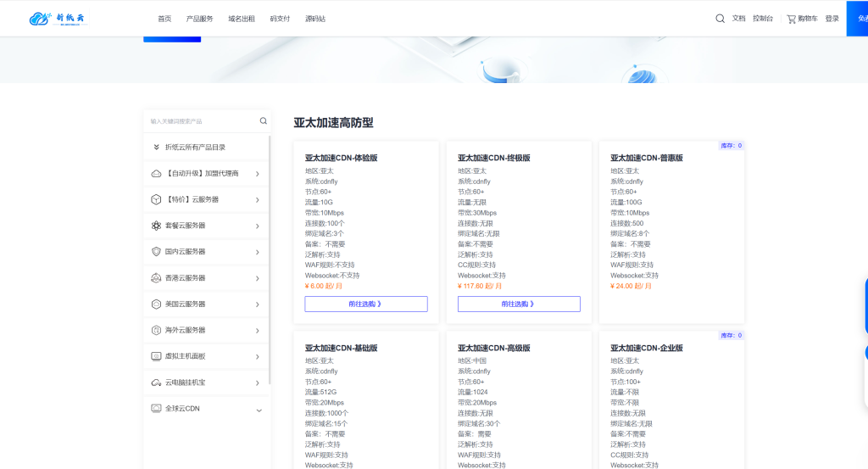
Task: Click the product keyword search field
Action: pos(202,121)
